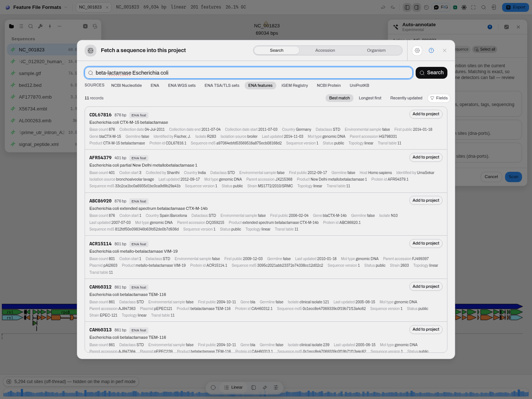
Task: Open help for the fetch dialog
Action: click(x=431, y=51)
